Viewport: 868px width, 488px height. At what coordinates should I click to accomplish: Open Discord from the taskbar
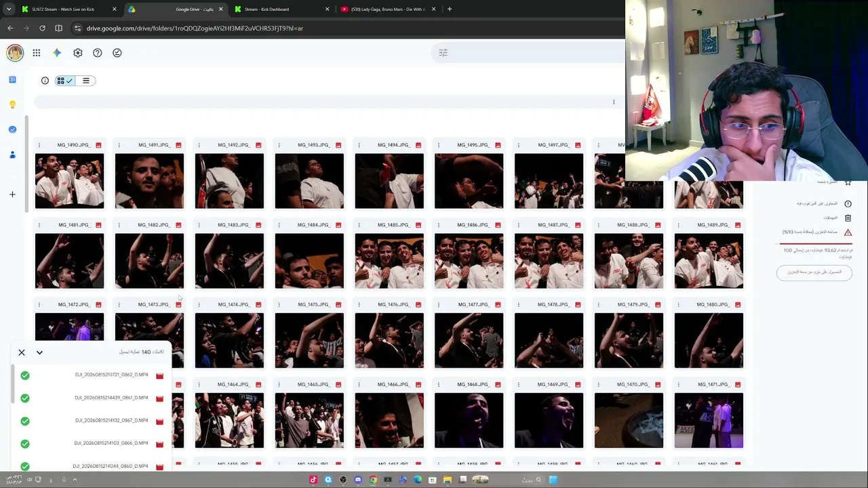pos(358,480)
